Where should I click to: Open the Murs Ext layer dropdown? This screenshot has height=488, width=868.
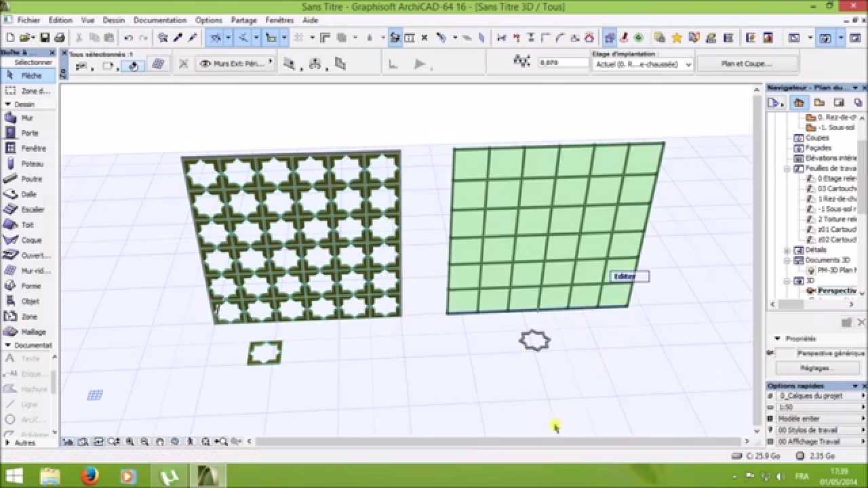pyautogui.click(x=235, y=64)
